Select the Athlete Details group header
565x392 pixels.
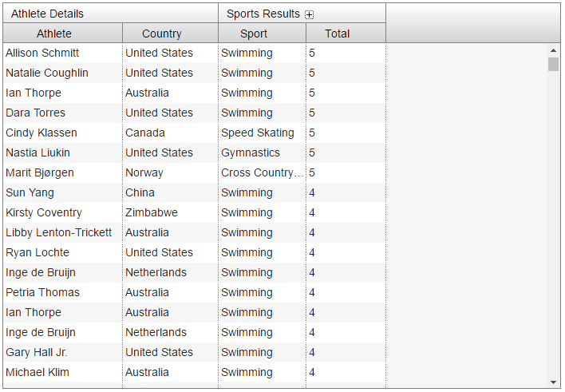pos(111,14)
